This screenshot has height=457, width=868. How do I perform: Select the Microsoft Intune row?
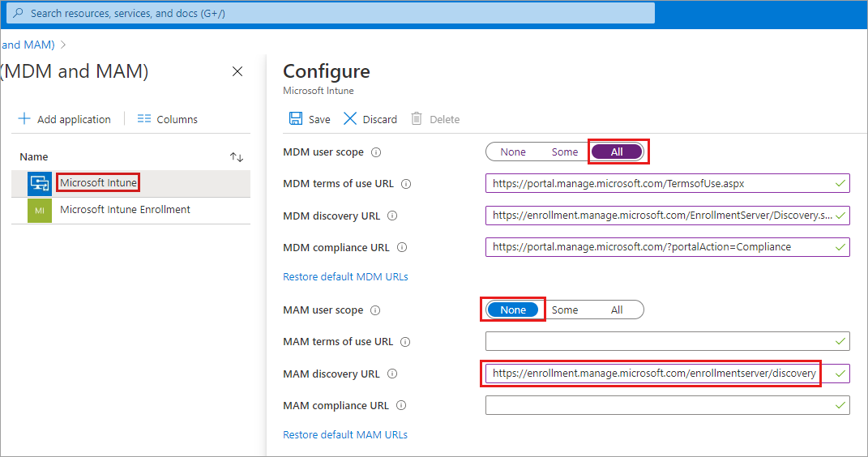(x=130, y=183)
